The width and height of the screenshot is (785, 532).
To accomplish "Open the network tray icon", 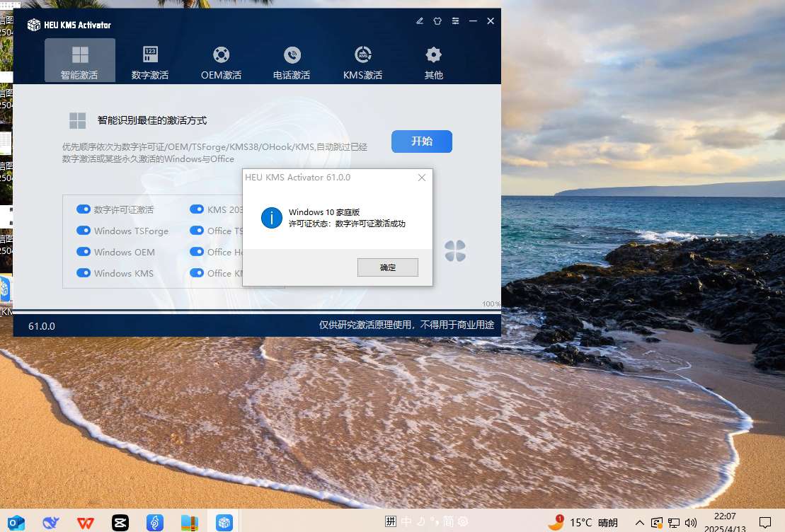I will 674,523.
